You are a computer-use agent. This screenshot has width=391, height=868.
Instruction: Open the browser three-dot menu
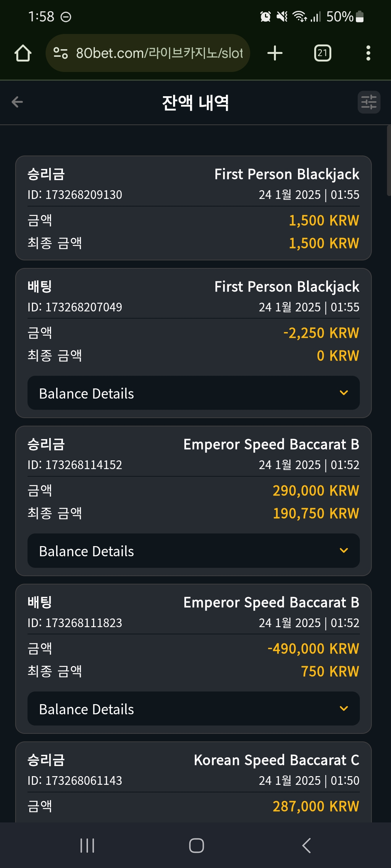(368, 53)
